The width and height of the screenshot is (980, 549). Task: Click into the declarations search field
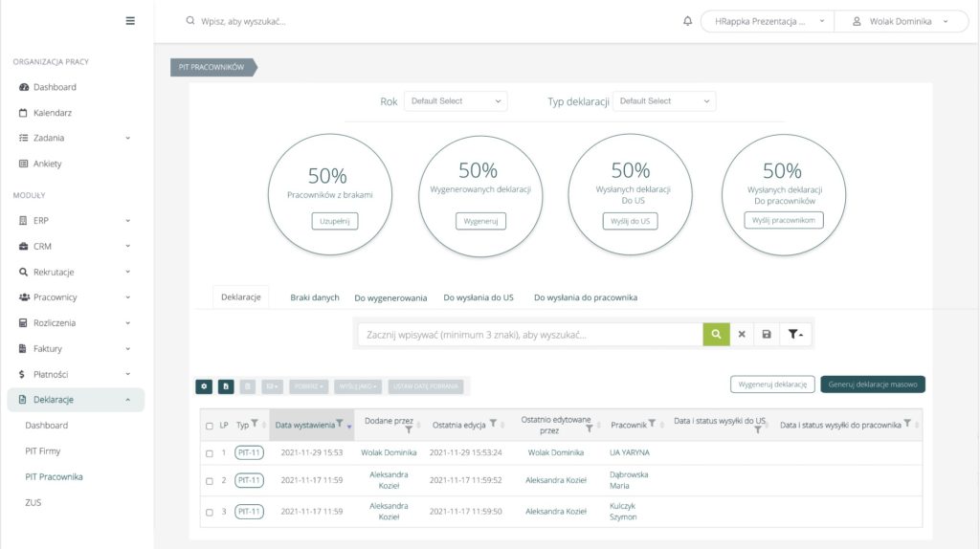(x=531, y=334)
